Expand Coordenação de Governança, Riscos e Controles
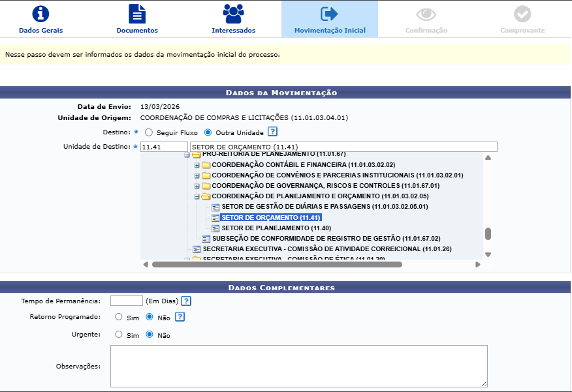The height and width of the screenshot is (392, 572). (197, 186)
